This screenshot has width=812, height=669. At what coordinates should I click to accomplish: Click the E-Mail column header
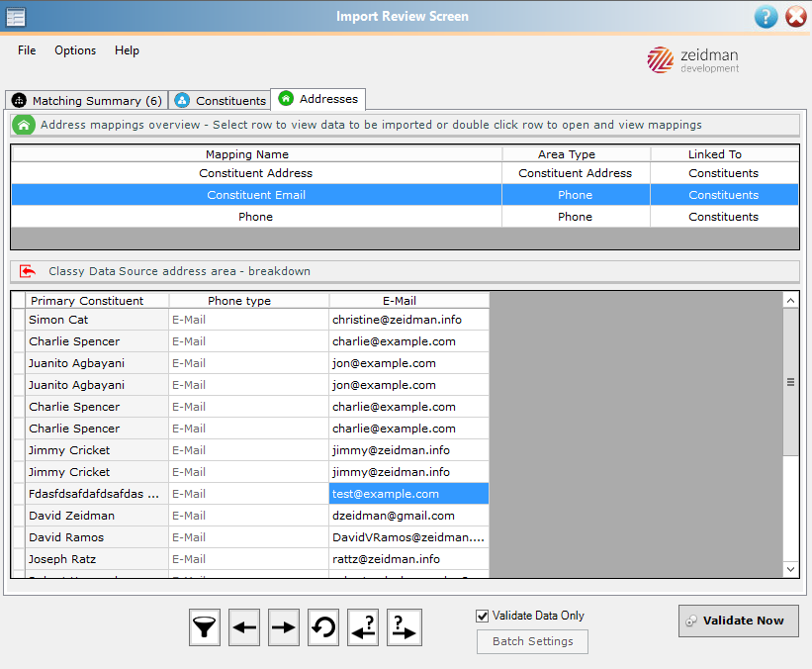(x=409, y=301)
